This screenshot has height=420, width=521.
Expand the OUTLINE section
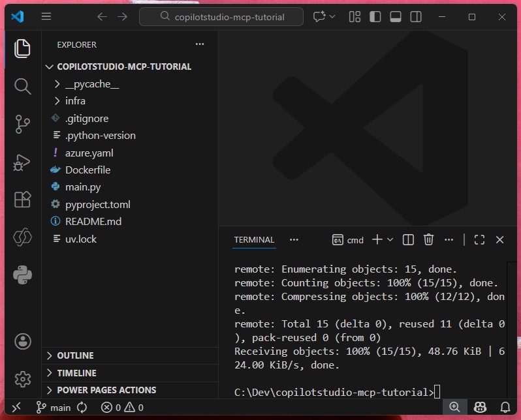click(75, 355)
